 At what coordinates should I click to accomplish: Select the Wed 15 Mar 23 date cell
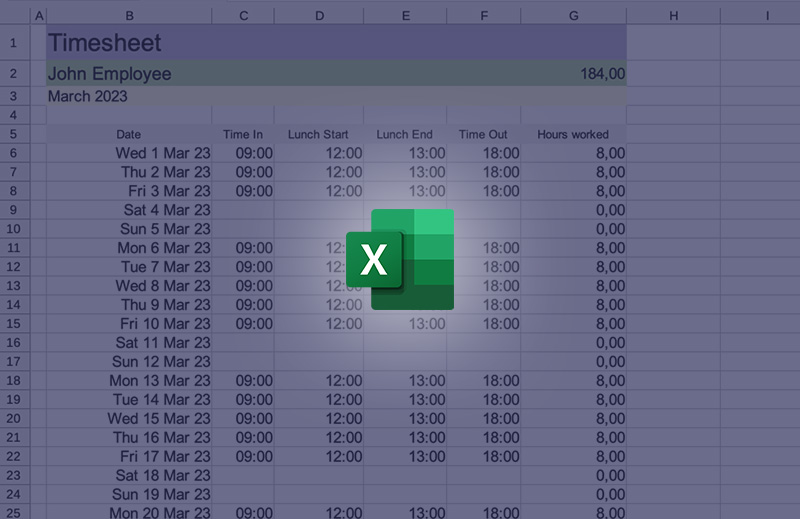(x=129, y=418)
